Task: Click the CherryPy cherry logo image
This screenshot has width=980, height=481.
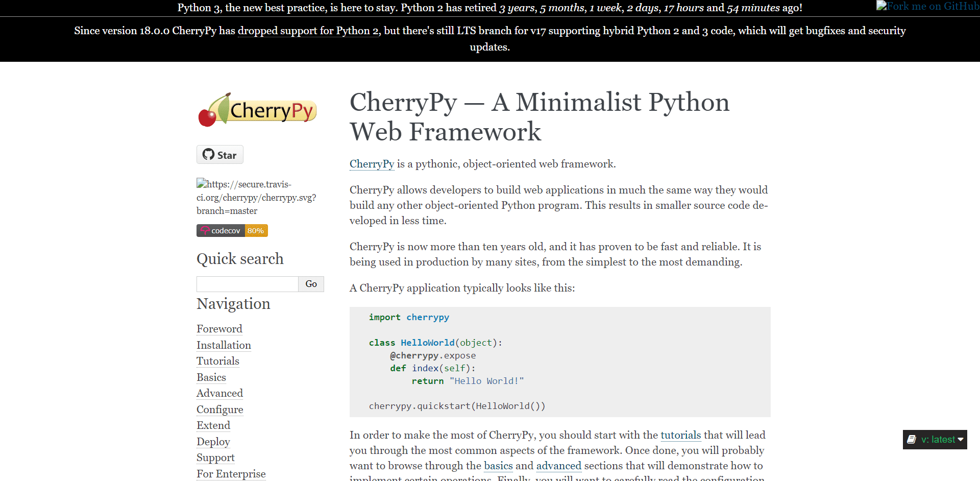Action: tap(257, 109)
